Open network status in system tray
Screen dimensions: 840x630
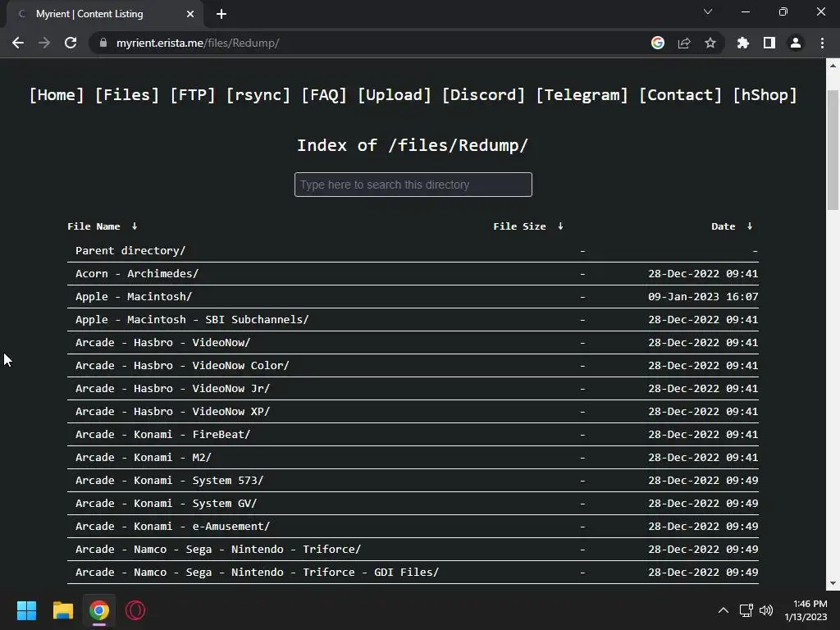click(x=746, y=610)
